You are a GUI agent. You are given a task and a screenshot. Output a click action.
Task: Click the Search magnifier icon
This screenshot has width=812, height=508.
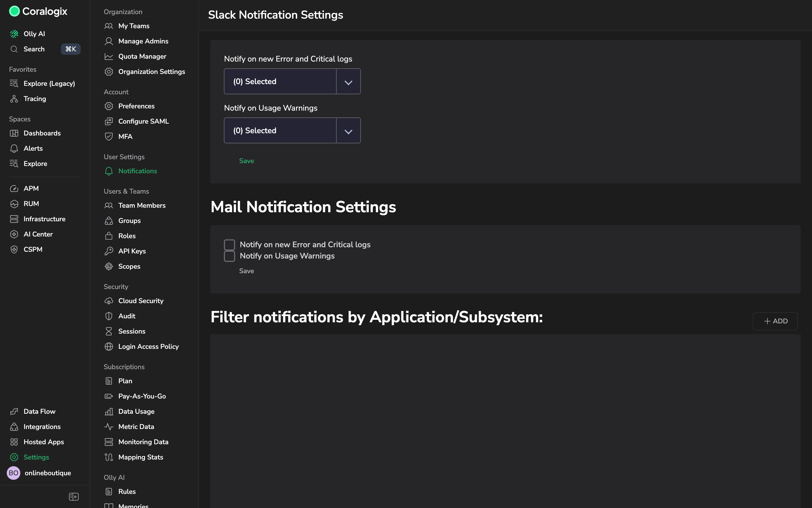coord(14,49)
